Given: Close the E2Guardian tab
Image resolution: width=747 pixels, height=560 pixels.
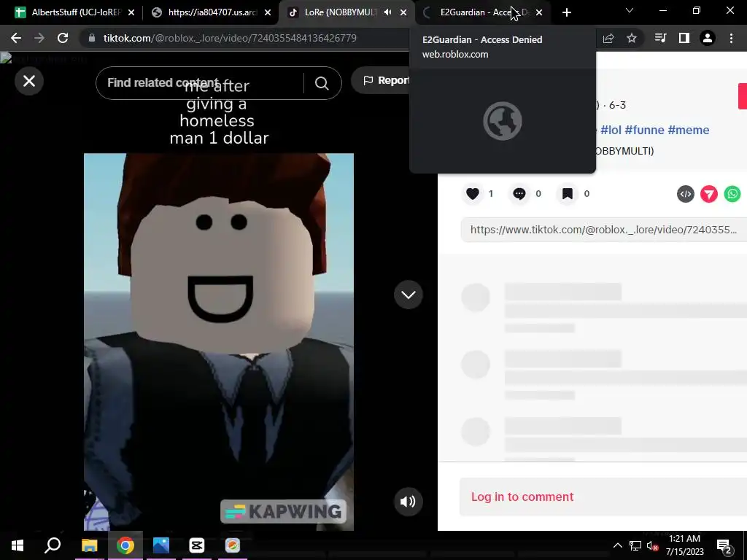Looking at the screenshot, I should (539, 12).
